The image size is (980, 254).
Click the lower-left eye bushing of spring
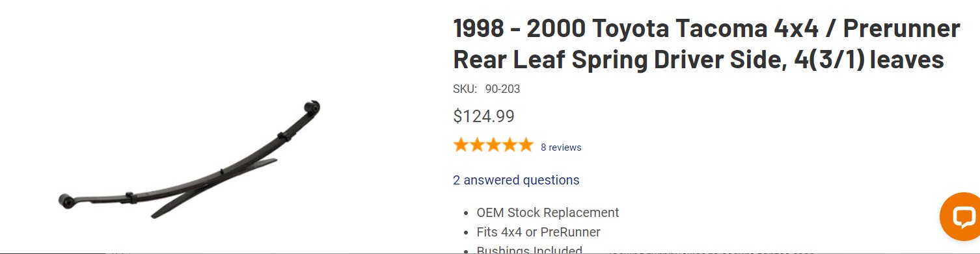pos(66,200)
